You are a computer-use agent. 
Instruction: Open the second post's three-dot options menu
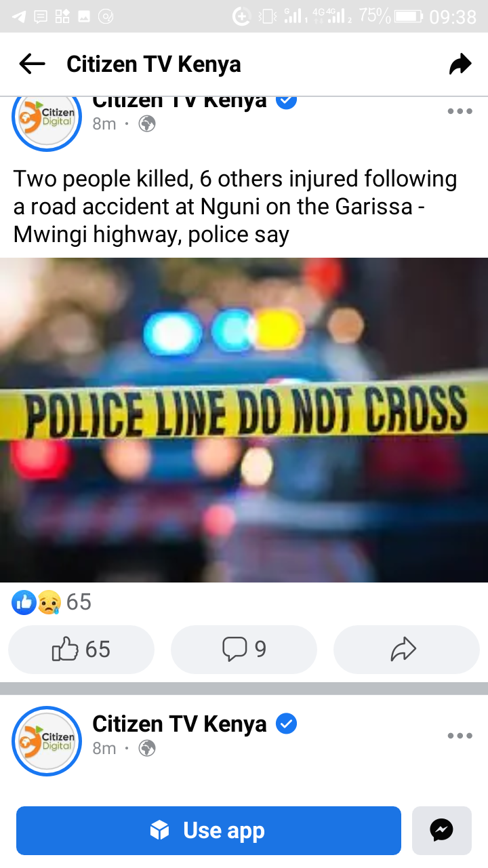click(x=460, y=736)
